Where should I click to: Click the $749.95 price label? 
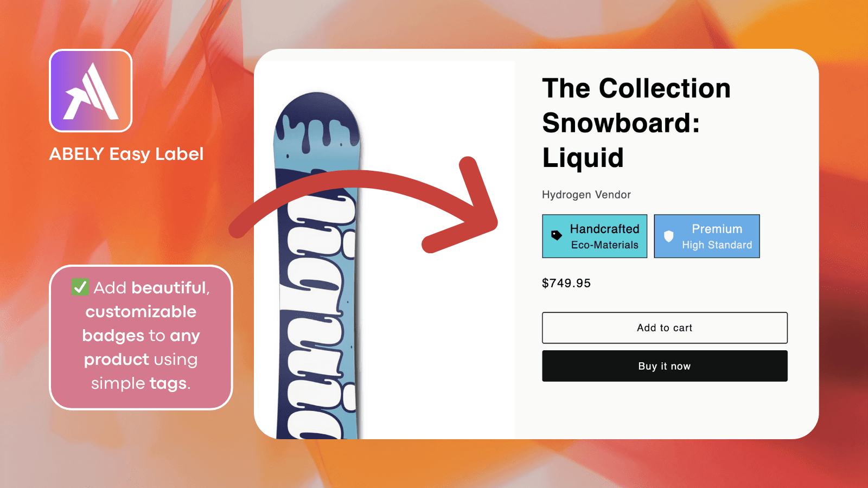point(566,282)
